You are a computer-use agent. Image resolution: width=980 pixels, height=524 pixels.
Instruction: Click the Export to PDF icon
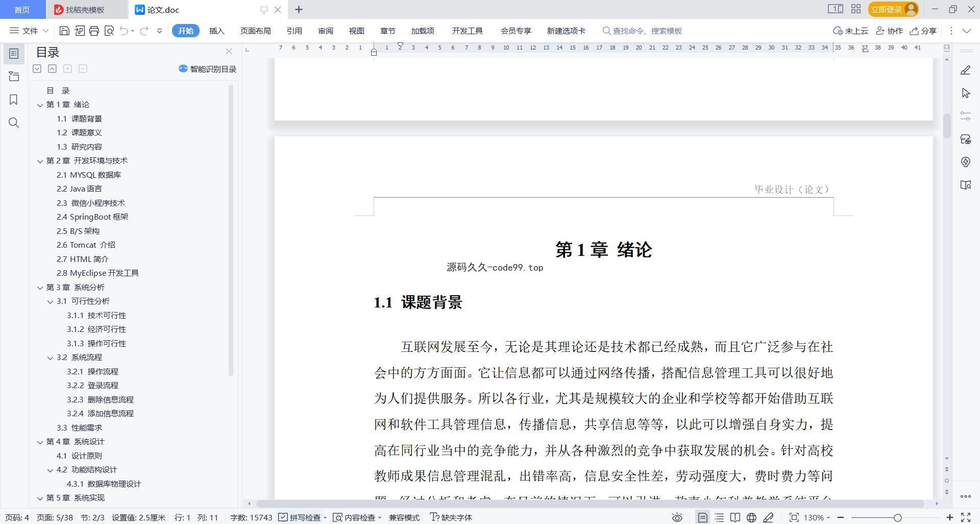pos(80,31)
